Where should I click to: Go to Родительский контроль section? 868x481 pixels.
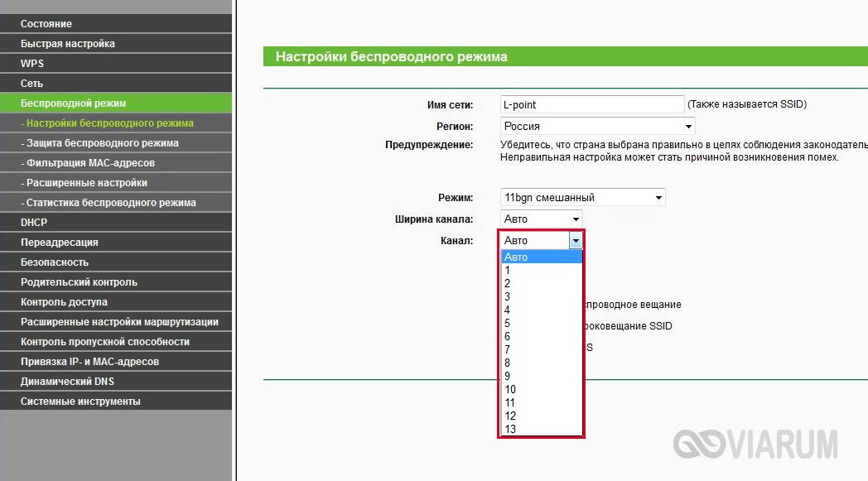(x=79, y=282)
